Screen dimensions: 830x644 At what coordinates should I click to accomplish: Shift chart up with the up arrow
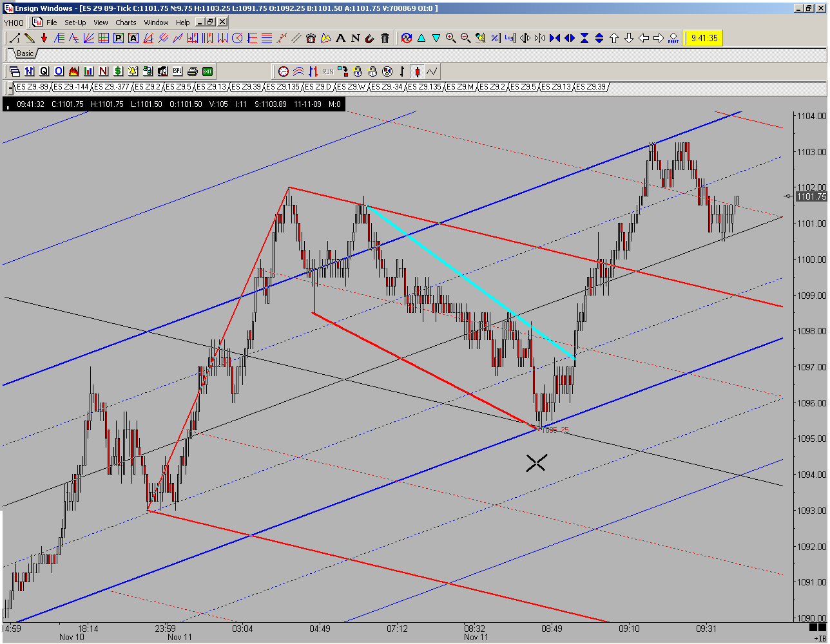[x=613, y=38]
